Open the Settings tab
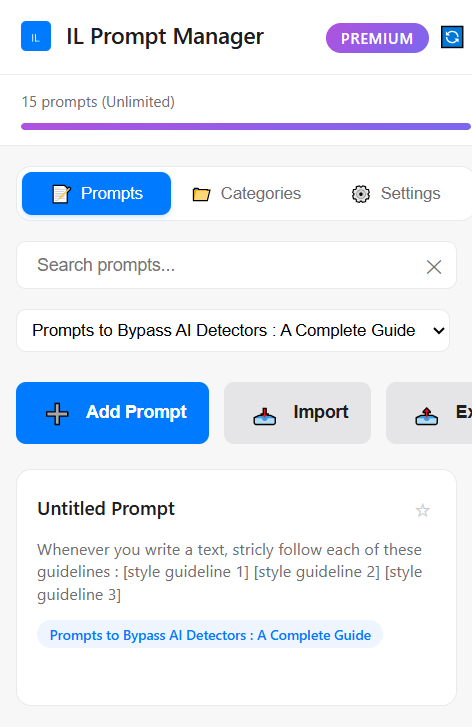 395,193
